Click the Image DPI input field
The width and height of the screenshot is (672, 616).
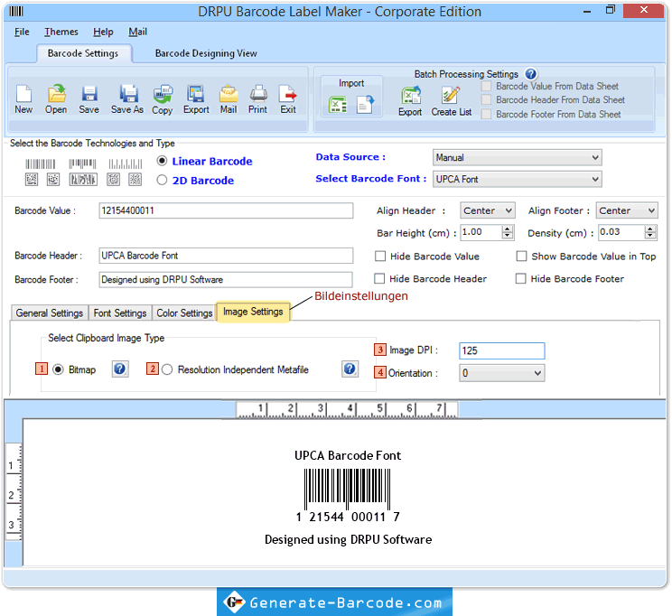[x=502, y=350]
